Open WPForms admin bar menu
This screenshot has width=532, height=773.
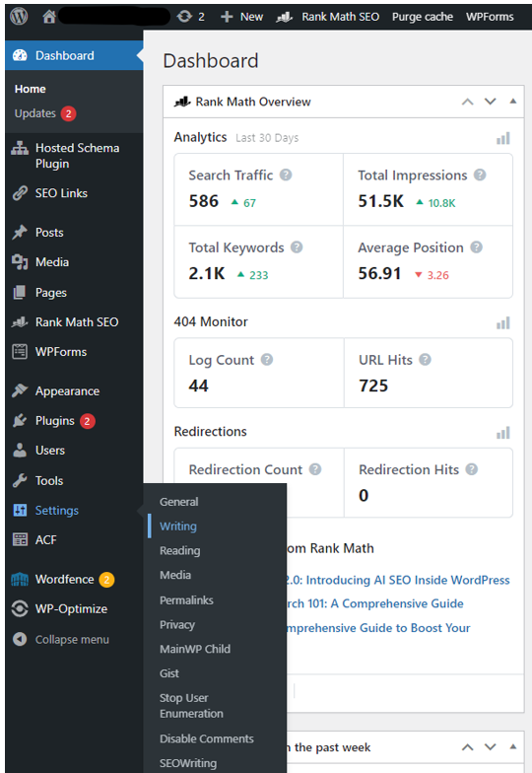[x=490, y=17]
